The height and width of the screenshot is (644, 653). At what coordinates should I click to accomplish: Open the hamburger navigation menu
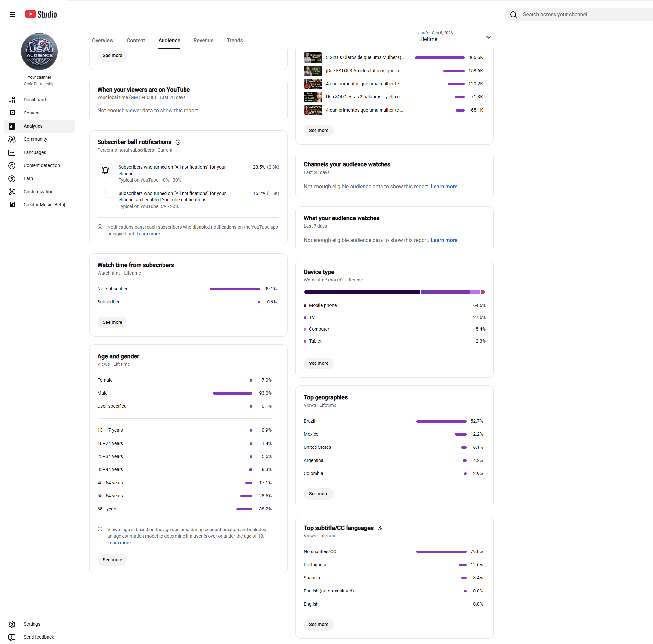tap(12, 14)
